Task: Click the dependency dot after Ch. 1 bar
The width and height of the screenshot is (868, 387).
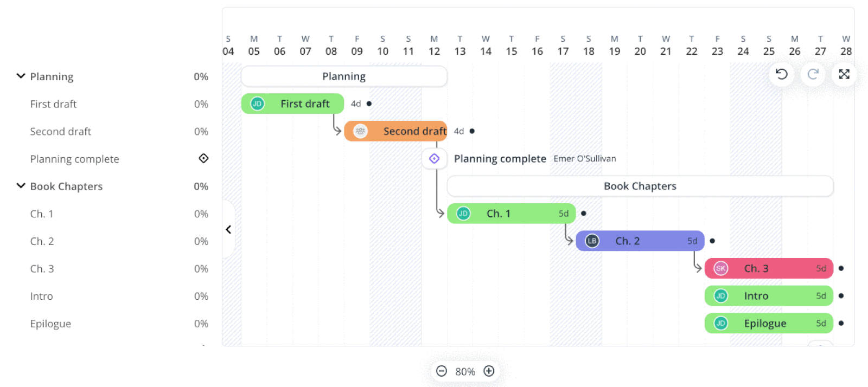Action: click(584, 214)
